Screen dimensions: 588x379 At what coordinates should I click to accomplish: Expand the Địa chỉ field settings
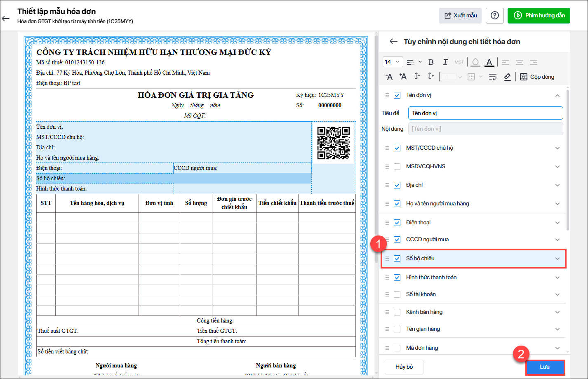(x=557, y=185)
